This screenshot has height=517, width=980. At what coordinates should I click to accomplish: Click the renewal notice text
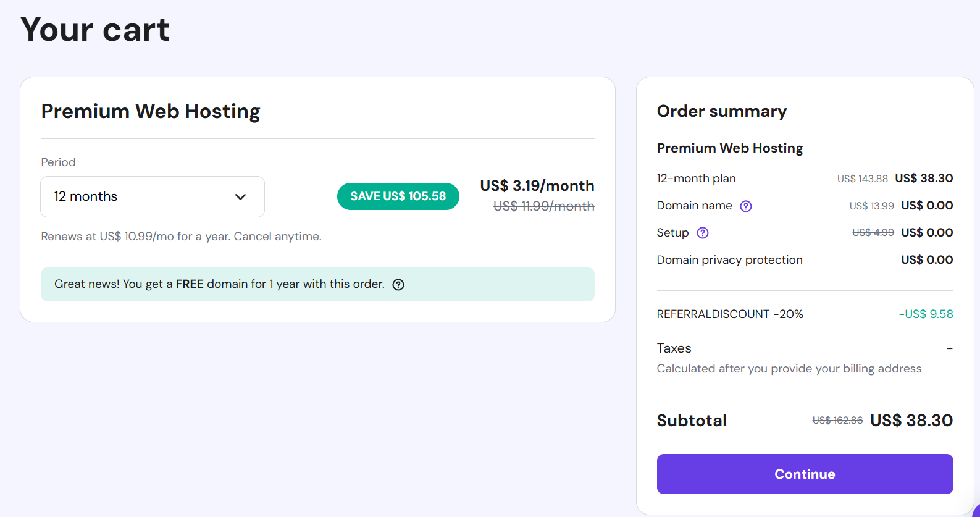point(182,237)
